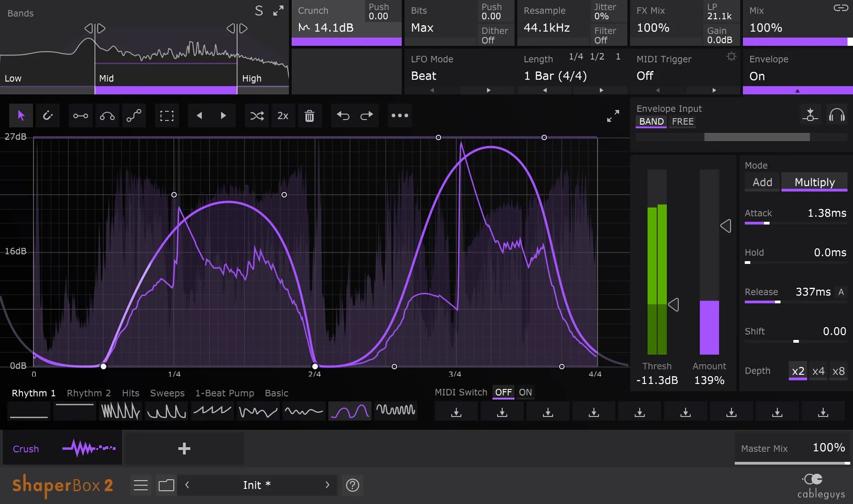Expand the LFO editor view
The height and width of the screenshot is (504, 853).
point(613,116)
